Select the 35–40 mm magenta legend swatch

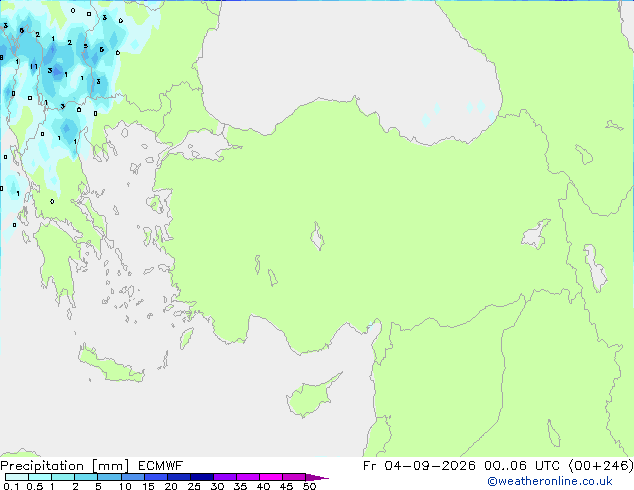tap(247, 477)
